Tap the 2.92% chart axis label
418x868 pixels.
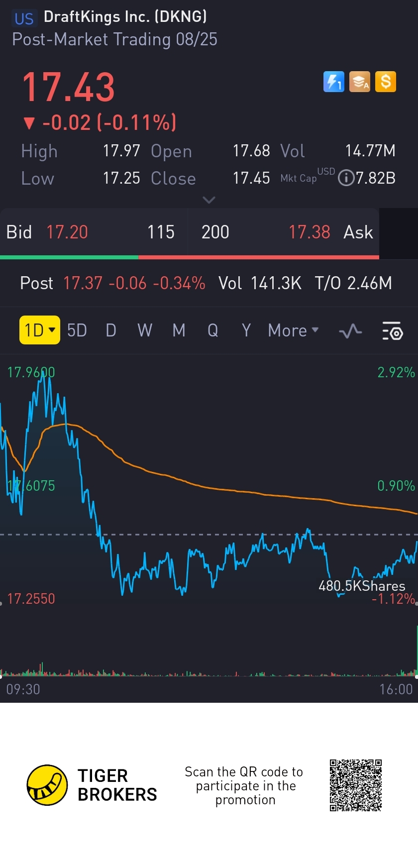[396, 372]
